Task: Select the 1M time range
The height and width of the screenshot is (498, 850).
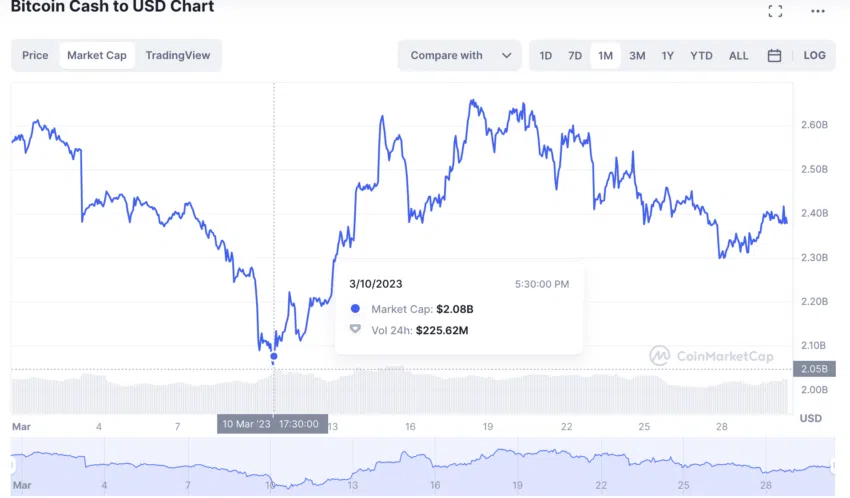Action: point(605,56)
